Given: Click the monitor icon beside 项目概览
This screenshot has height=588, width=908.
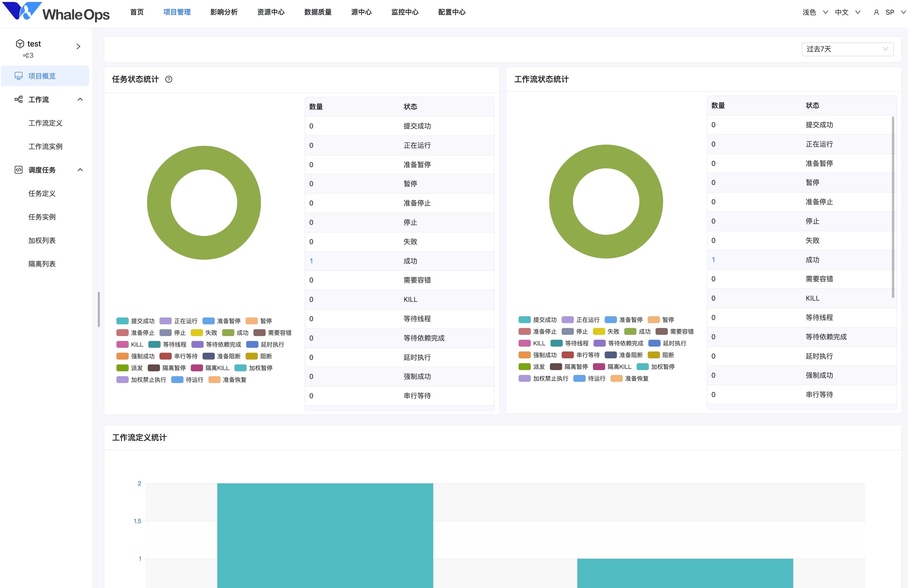Looking at the screenshot, I should 18,76.
